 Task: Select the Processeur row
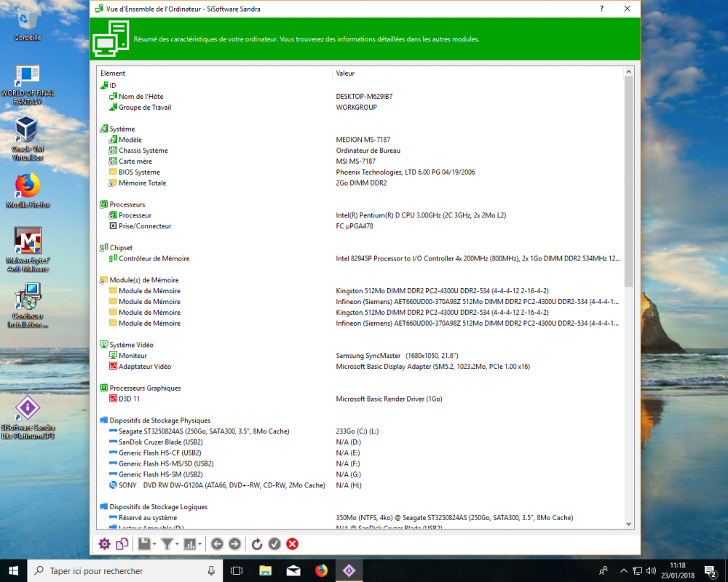135,215
